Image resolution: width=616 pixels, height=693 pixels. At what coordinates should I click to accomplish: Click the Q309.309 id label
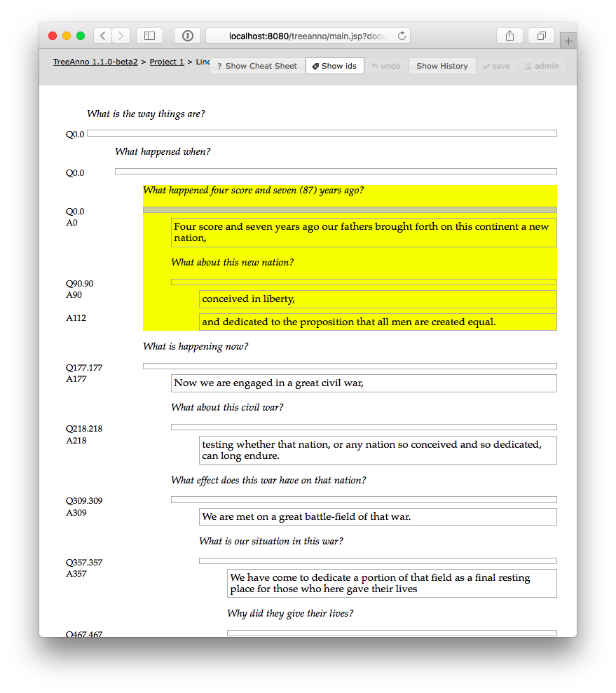pos(84,501)
